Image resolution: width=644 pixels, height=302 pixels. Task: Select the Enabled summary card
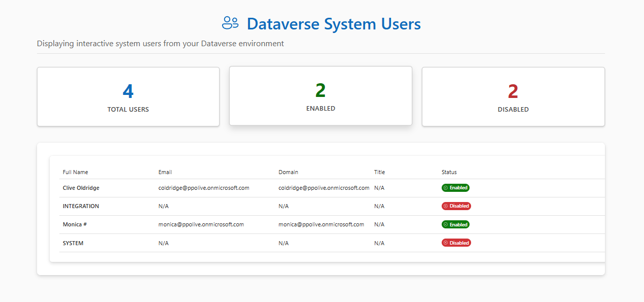pos(320,95)
